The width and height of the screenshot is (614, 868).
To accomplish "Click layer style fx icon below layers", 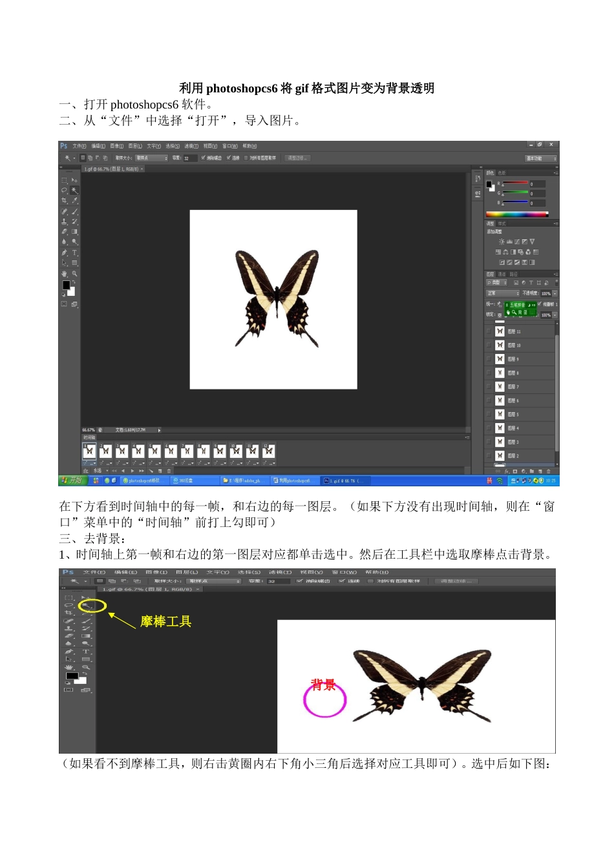I will pos(507,471).
